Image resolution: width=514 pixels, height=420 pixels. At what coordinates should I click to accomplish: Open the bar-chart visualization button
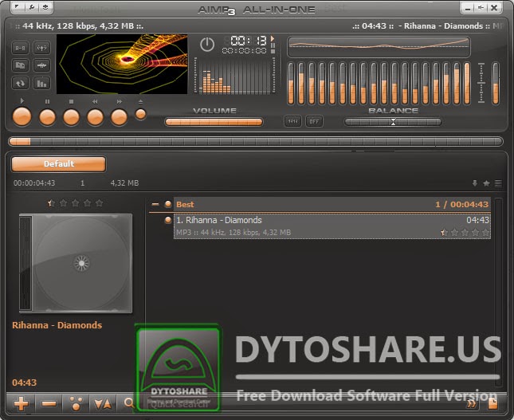[41, 83]
